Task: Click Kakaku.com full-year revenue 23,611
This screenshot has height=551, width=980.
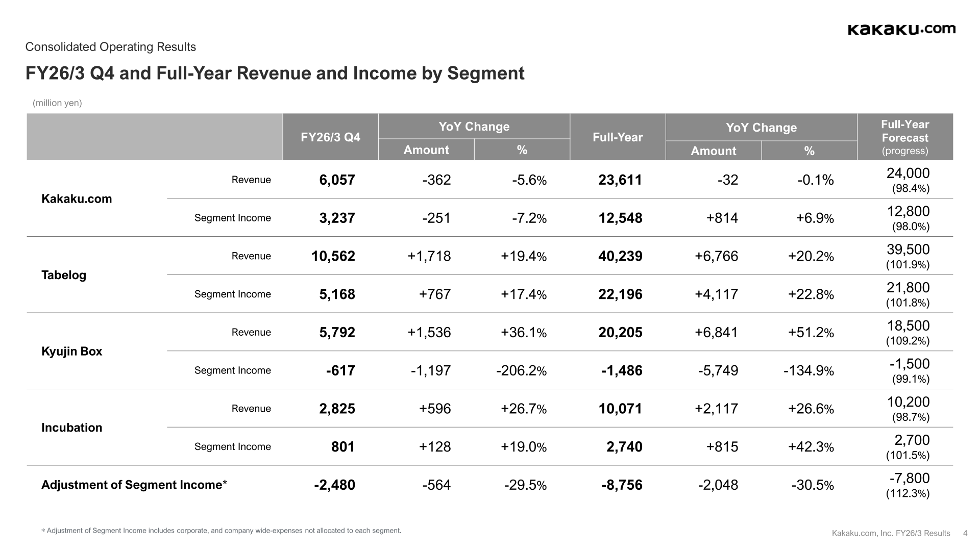Action: pos(620,180)
